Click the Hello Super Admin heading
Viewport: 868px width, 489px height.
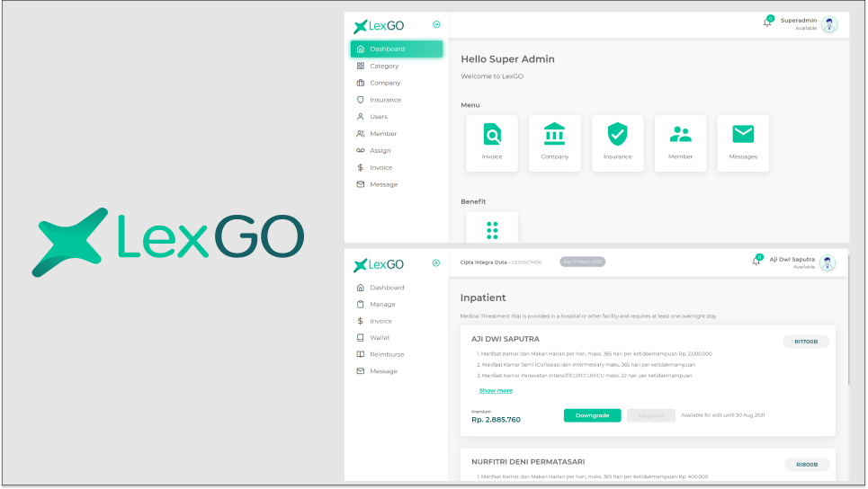(x=507, y=59)
